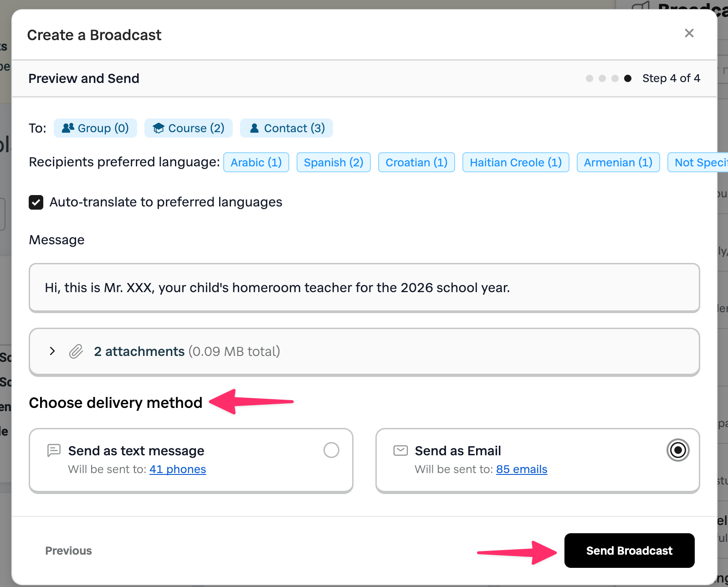Close the Create a Broadcast dialog
The image size is (728, 587).
pos(689,33)
